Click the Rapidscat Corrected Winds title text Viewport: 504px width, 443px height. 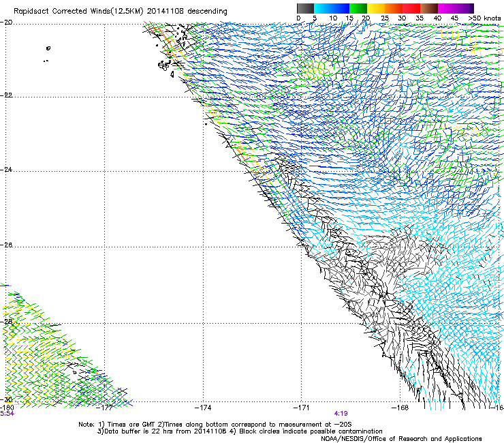tap(121, 11)
